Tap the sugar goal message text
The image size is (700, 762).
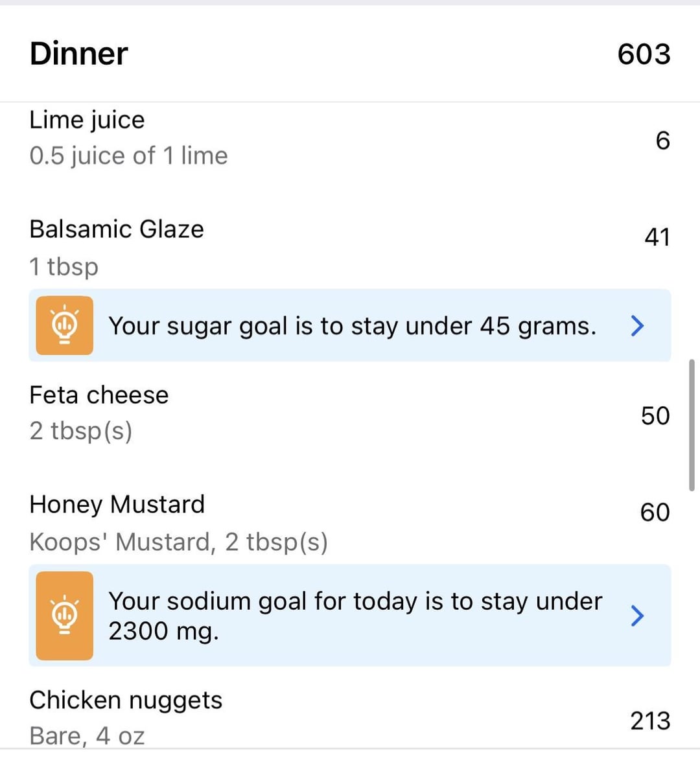(352, 326)
